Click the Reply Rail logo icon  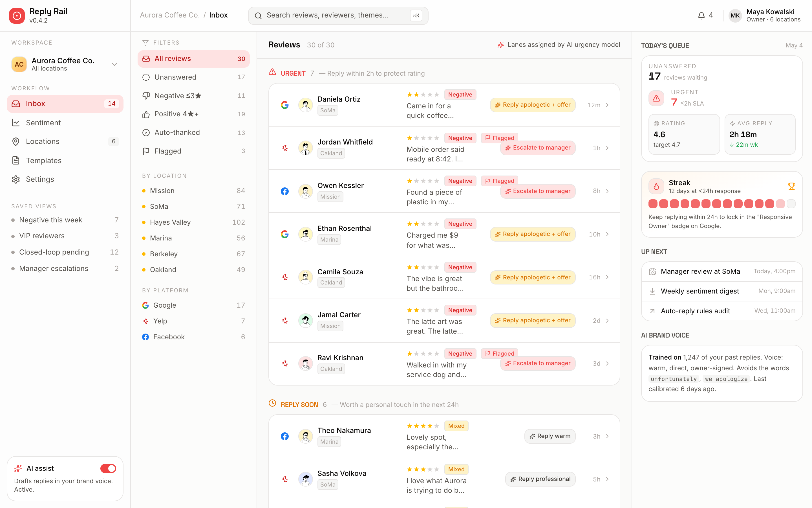coord(17,16)
